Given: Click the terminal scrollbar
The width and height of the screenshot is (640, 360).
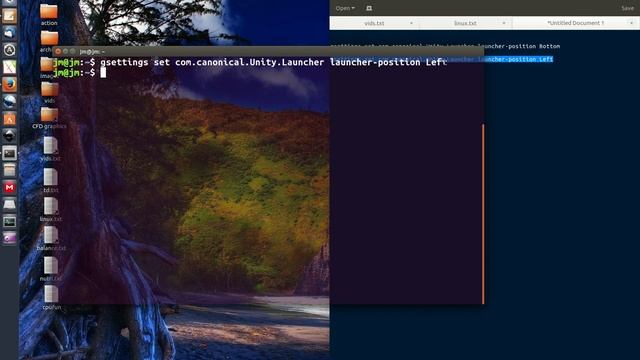Looking at the screenshot, I should tap(483, 214).
